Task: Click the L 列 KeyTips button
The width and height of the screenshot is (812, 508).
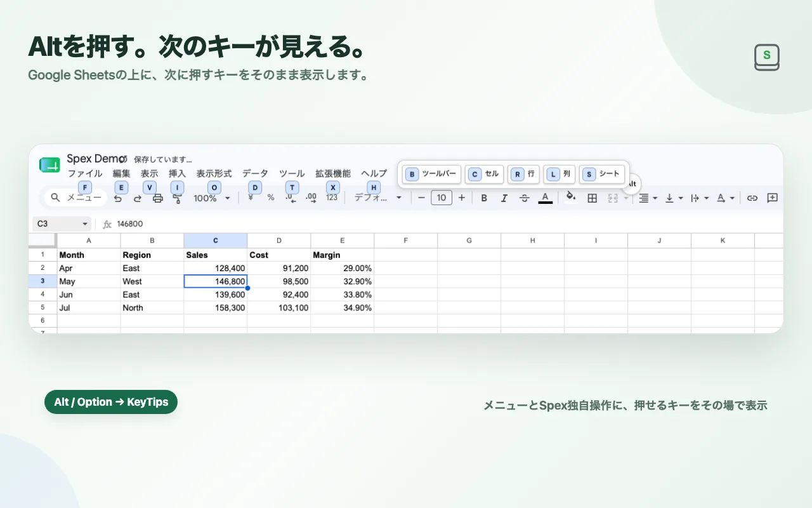Action: click(559, 174)
